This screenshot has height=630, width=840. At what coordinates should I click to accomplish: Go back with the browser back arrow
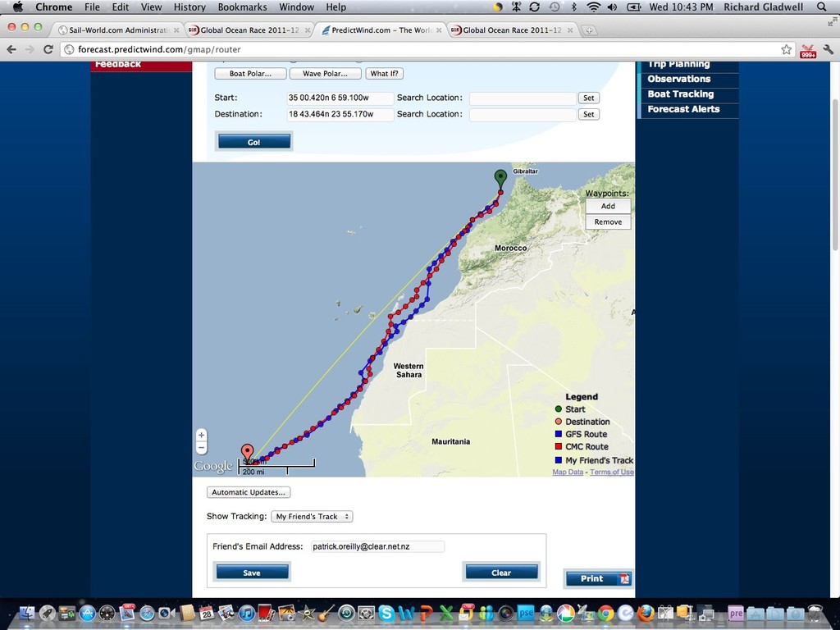coord(11,49)
